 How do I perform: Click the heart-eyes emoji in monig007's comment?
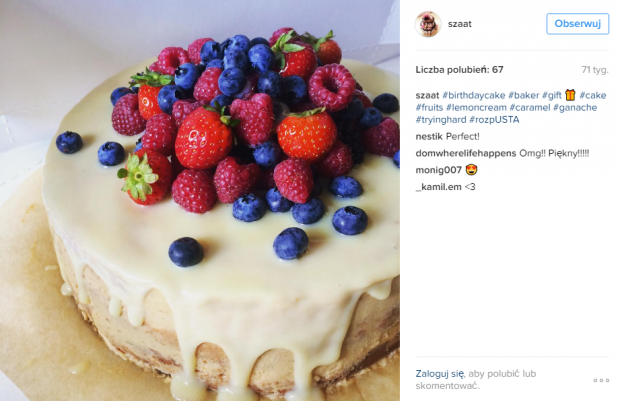pos(471,170)
